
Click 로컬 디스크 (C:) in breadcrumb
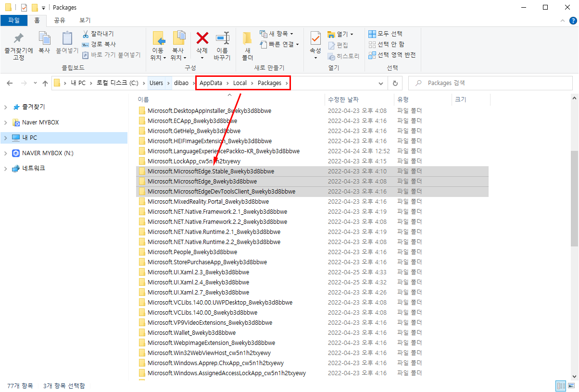118,83
